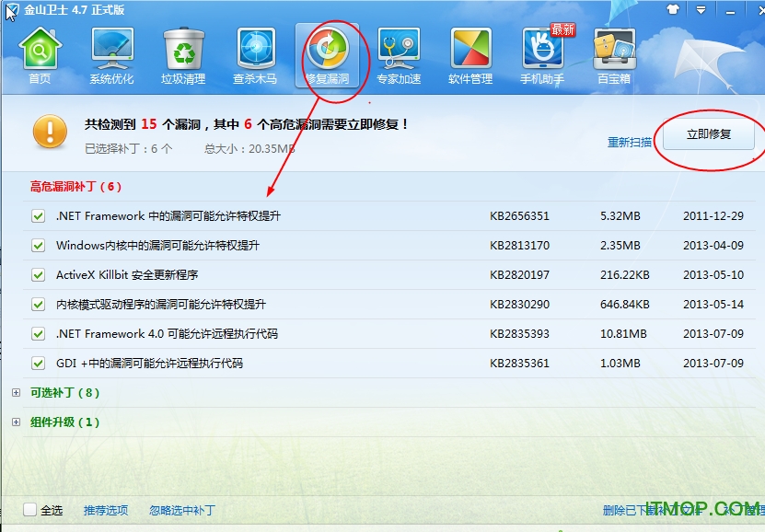The width and height of the screenshot is (765, 532).
Task: Open the 首页 home icon
Action: (x=40, y=53)
